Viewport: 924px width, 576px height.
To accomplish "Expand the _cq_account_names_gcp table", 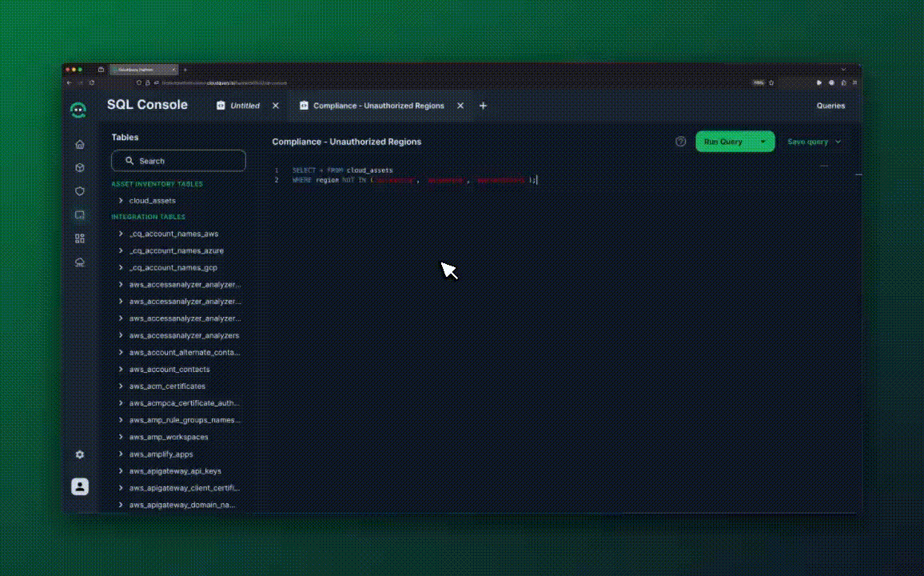I will pos(121,268).
